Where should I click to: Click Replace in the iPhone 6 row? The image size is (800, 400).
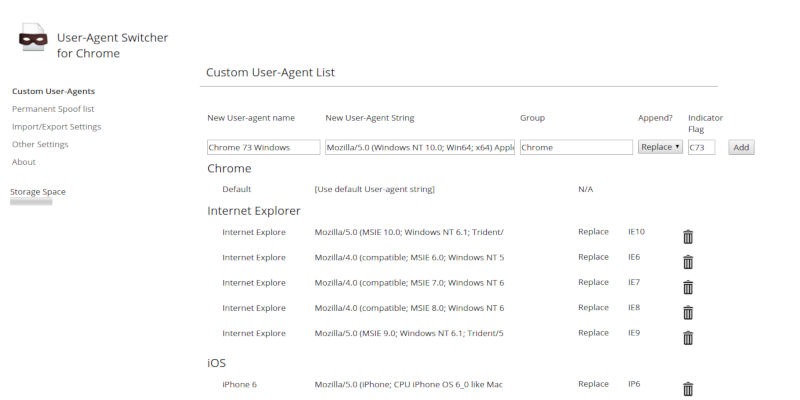[593, 384]
